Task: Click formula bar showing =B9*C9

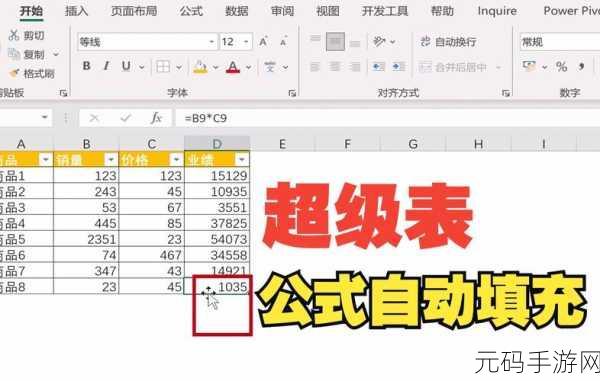Action: 388,118
